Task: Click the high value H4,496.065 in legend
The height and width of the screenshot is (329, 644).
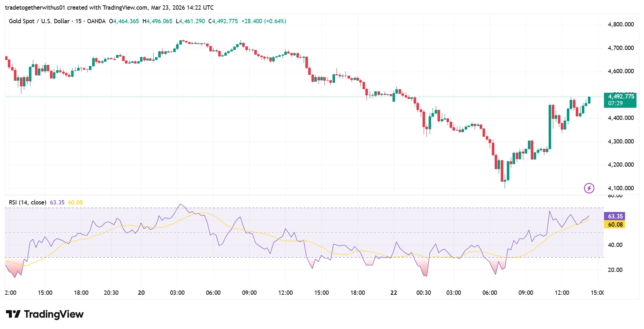Action: coord(158,21)
